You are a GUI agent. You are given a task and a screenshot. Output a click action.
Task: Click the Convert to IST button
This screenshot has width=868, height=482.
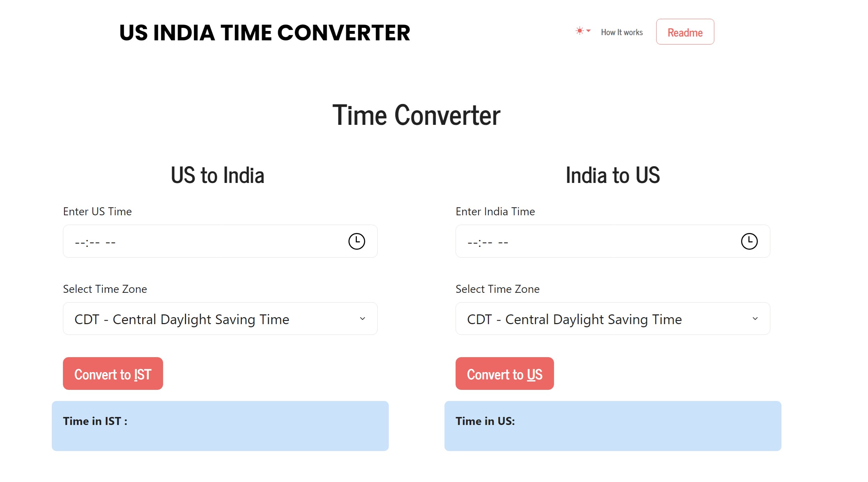coord(113,373)
